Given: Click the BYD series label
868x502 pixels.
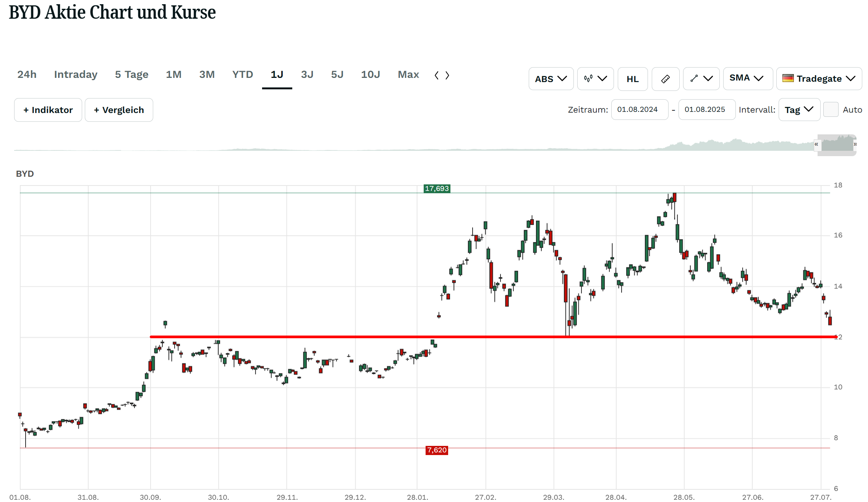Looking at the screenshot, I should tap(25, 174).
